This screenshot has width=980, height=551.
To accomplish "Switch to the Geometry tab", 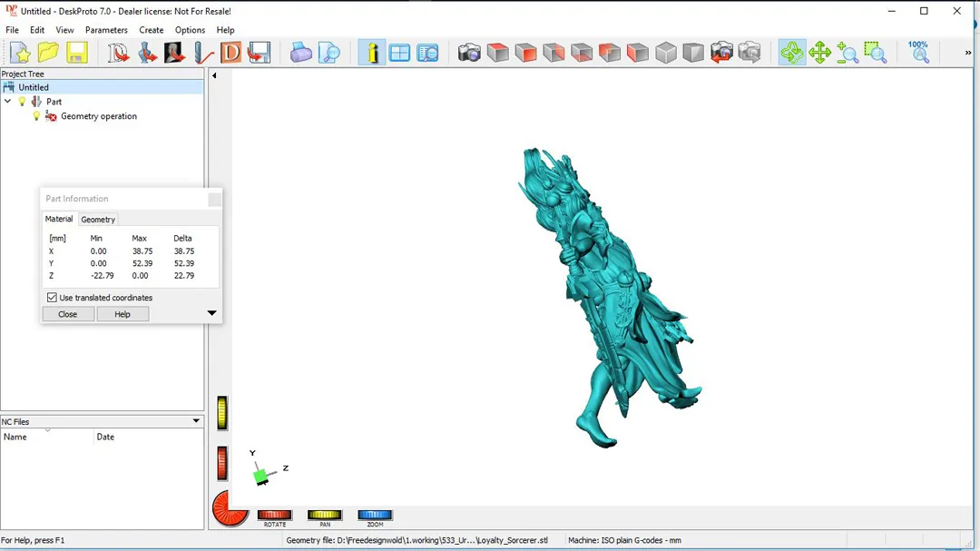I will pyautogui.click(x=98, y=220).
